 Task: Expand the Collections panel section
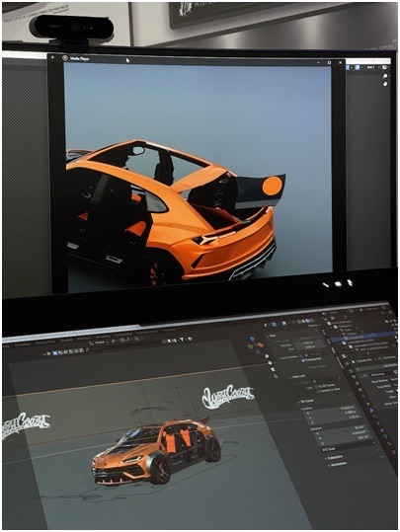click(x=335, y=458)
